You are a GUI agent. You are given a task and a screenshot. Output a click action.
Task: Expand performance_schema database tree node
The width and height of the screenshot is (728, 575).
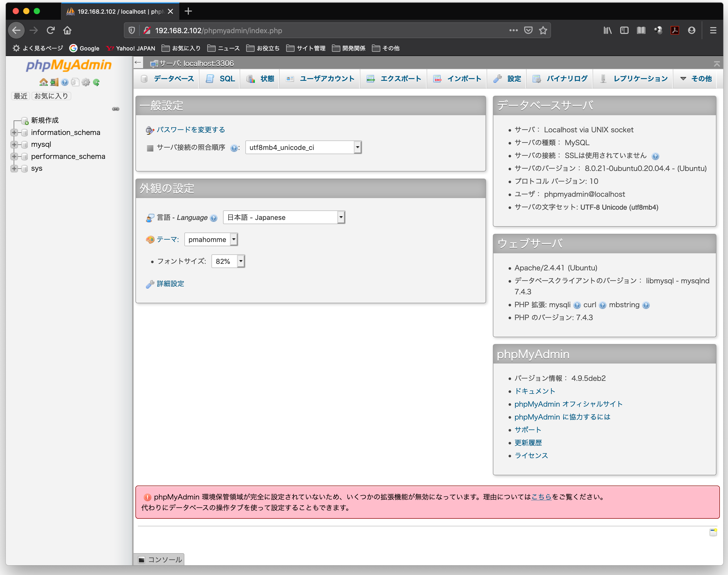[x=14, y=157]
